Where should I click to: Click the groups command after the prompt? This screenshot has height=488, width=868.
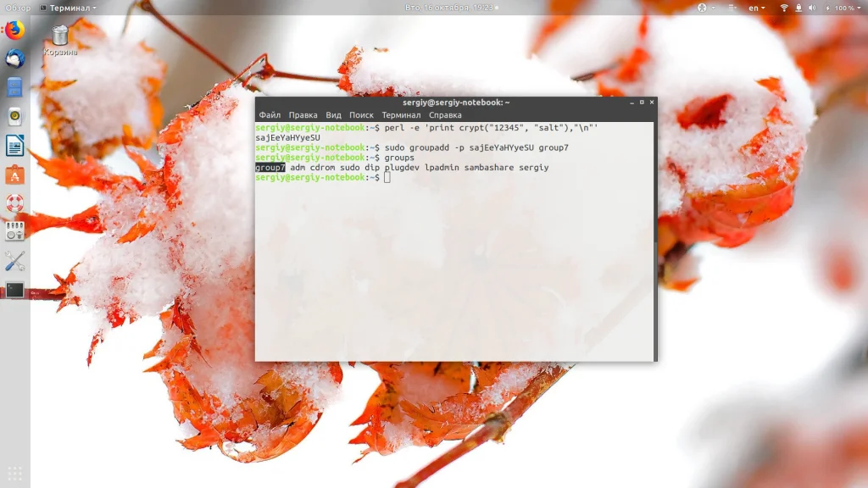click(399, 158)
